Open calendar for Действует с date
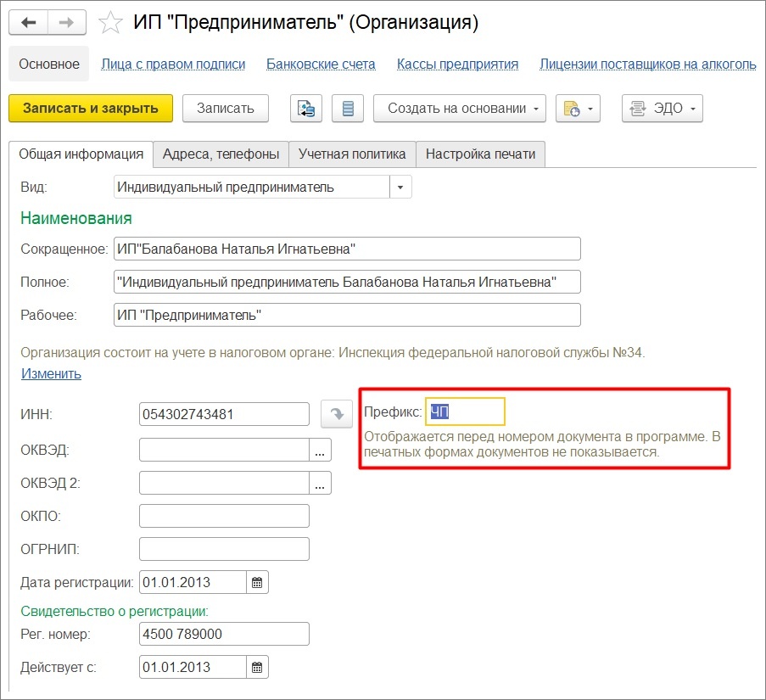This screenshot has height=700, width=766. pos(257,667)
